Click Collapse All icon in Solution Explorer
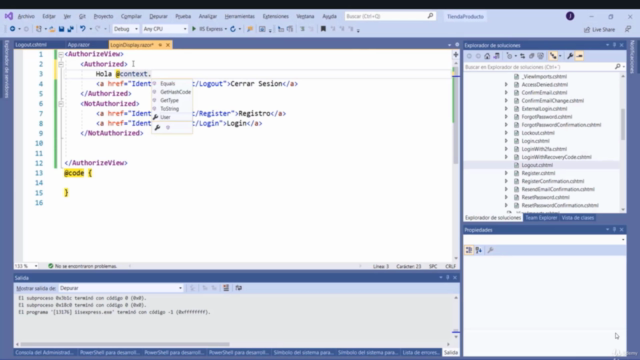640x360 pixels. [x=531, y=56]
